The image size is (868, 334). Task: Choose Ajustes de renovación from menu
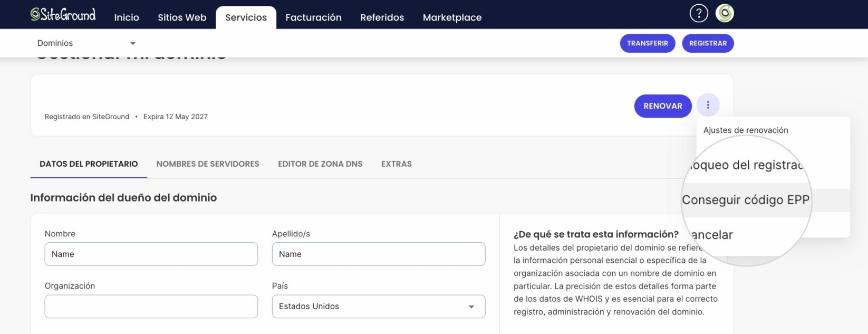pyautogui.click(x=746, y=130)
